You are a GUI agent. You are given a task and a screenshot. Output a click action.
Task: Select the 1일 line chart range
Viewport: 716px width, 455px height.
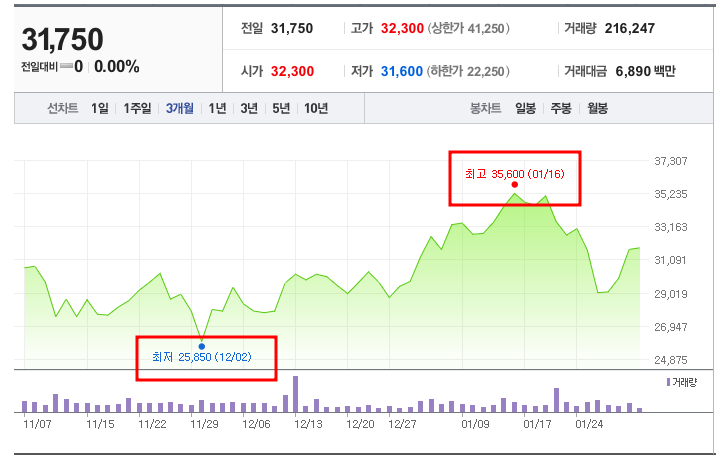(100, 108)
